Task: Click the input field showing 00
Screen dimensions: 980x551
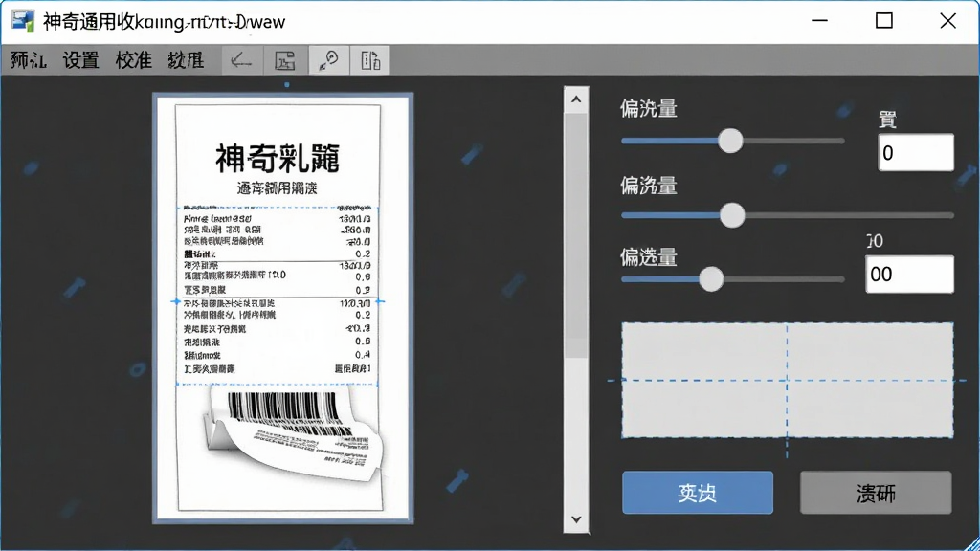Action: tap(909, 275)
